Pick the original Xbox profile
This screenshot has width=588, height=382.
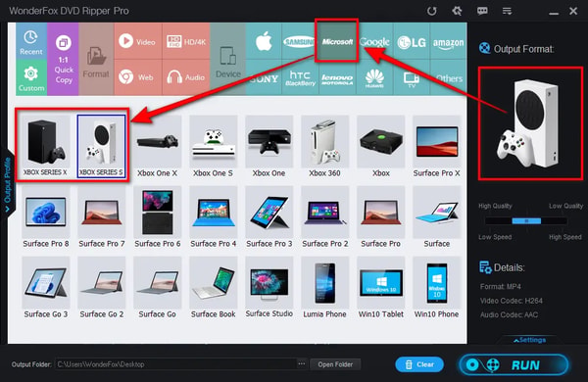(x=380, y=147)
